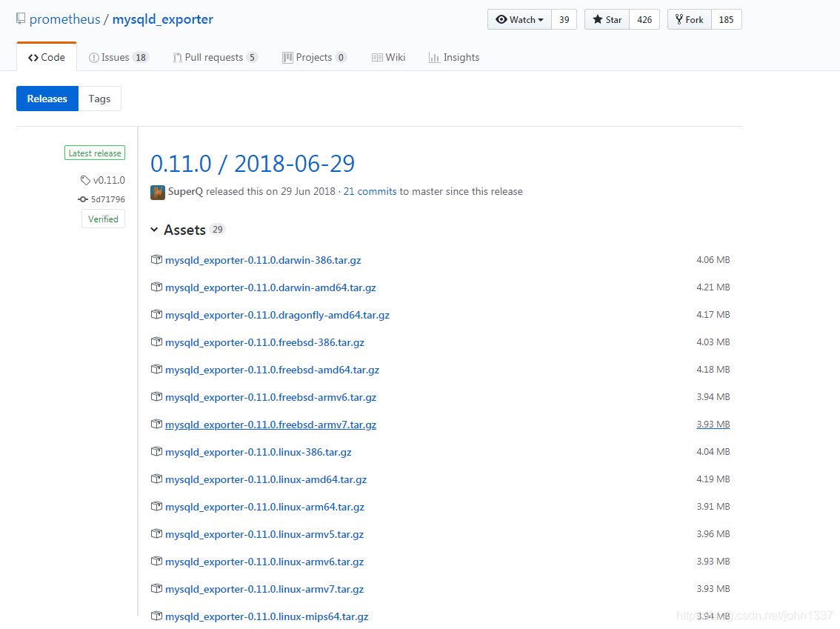Switch to the Pull requests tab
Image resolution: width=840 pixels, height=629 pixels.
(216, 57)
